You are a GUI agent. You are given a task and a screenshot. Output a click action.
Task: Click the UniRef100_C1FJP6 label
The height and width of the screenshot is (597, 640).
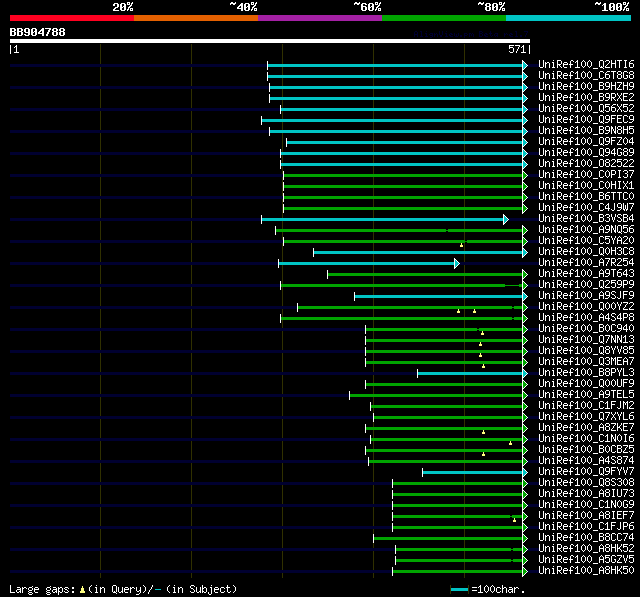pos(586,527)
